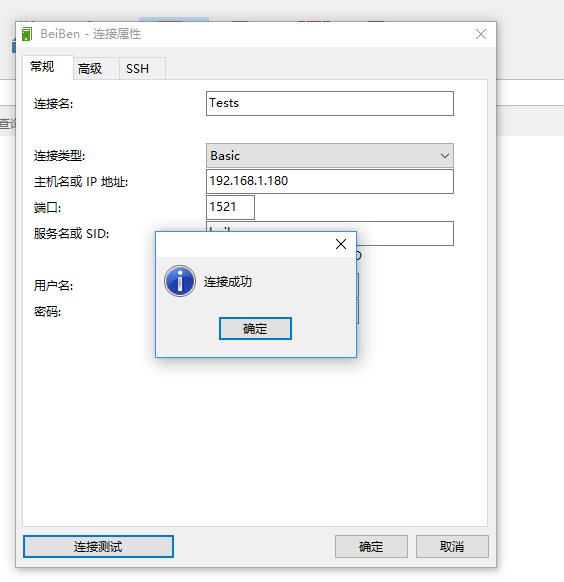Screen dimensions: 564x582
Task: Click the BeiBen - 连接属性 title text
Action: (x=91, y=34)
